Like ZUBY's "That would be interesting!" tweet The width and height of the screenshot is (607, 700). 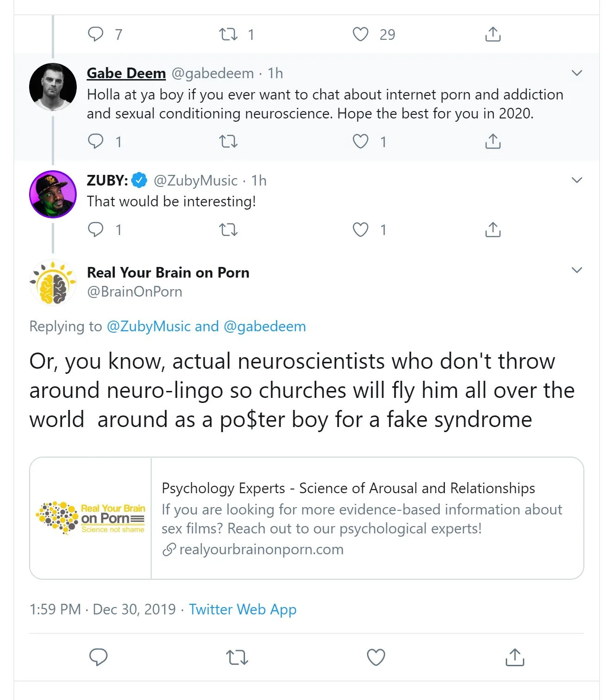[361, 229]
